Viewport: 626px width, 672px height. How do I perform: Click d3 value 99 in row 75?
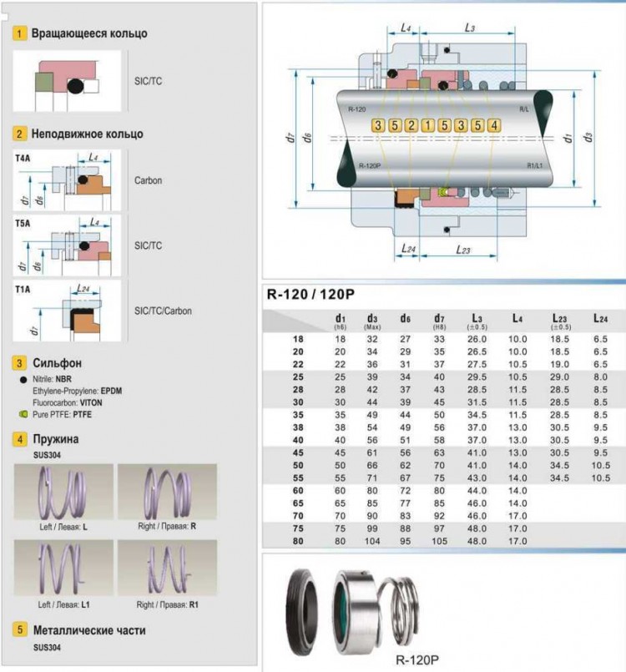(x=372, y=528)
